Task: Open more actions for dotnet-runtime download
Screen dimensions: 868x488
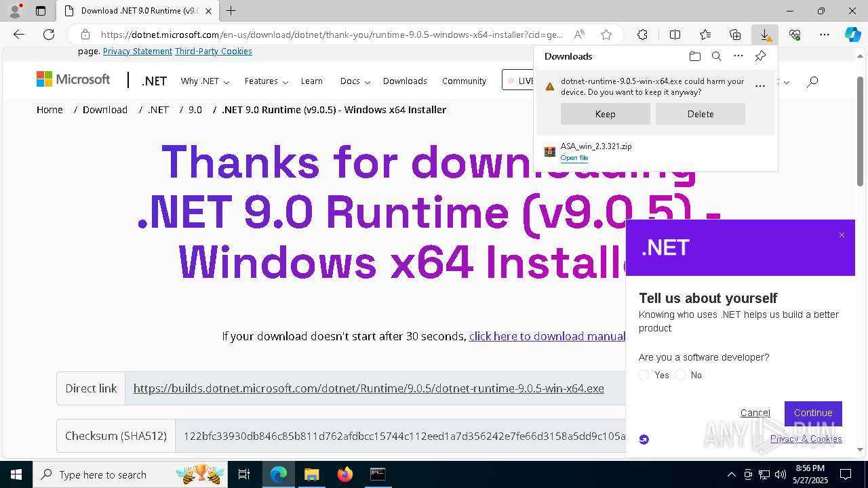Action: coord(760,86)
